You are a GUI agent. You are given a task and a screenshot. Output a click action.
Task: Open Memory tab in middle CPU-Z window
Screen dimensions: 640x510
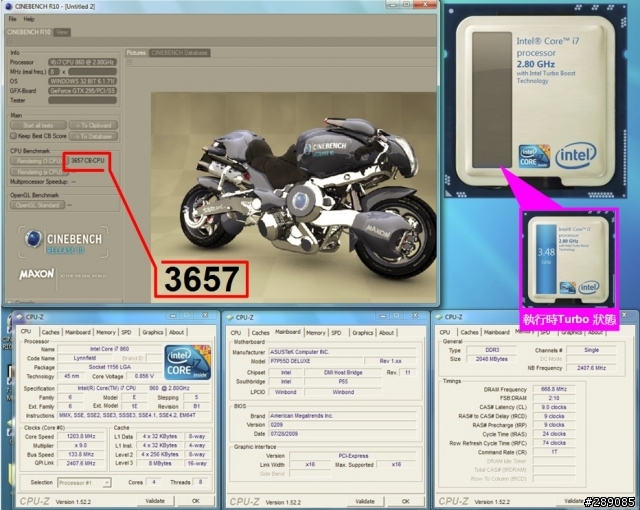pos(316,333)
